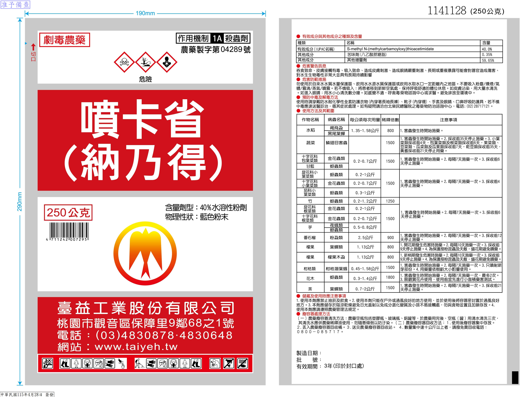Click the 製造日期 field label

coord(309,353)
